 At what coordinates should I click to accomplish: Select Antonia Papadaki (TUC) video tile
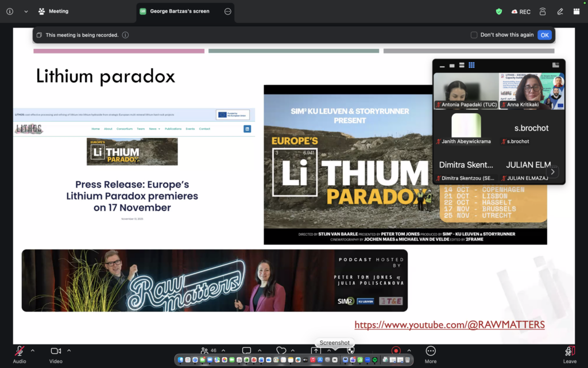click(x=466, y=91)
